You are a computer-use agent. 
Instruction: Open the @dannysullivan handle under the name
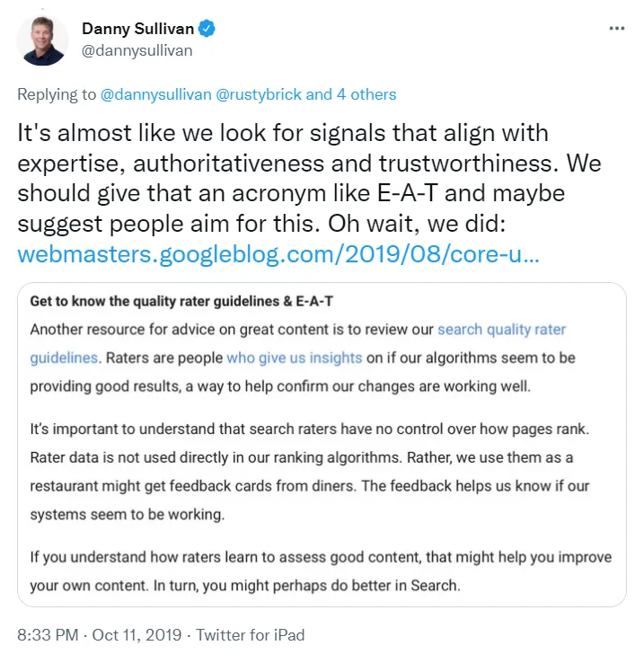(x=137, y=50)
